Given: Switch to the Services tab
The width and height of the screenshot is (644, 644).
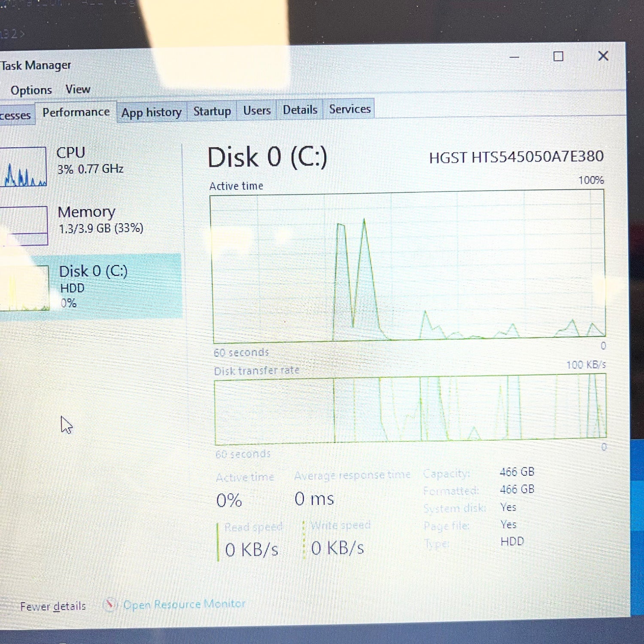Looking at the screenshot, I should click(349, 109).
